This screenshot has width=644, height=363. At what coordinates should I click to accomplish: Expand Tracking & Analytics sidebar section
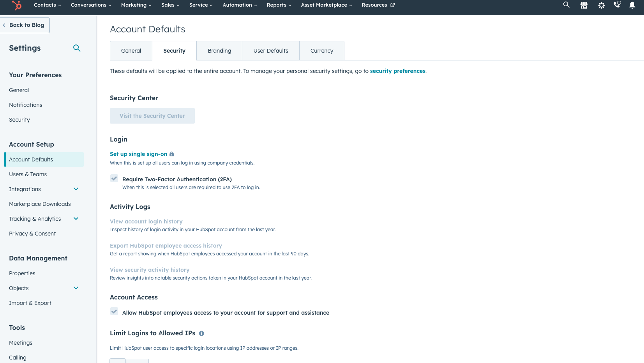tap(76, 219)
